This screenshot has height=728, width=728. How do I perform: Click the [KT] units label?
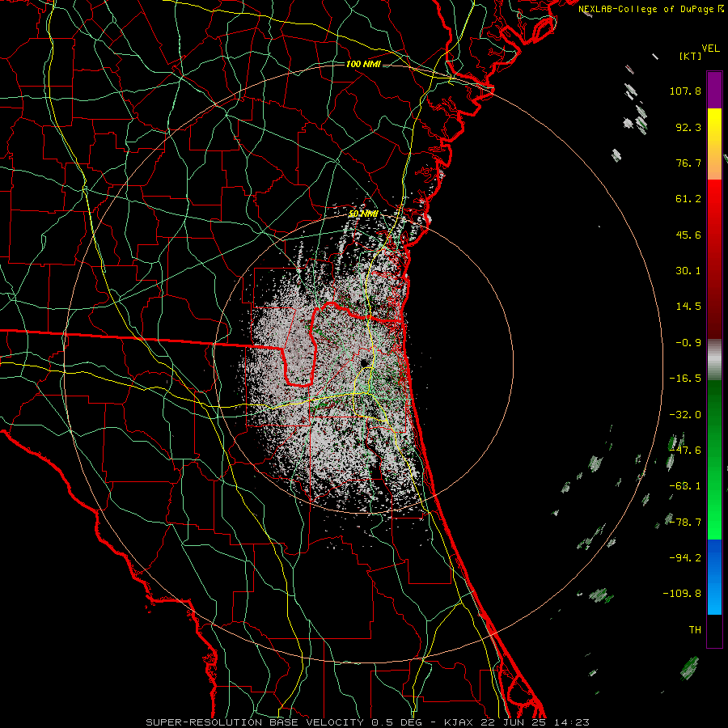[x=690, y=56]
